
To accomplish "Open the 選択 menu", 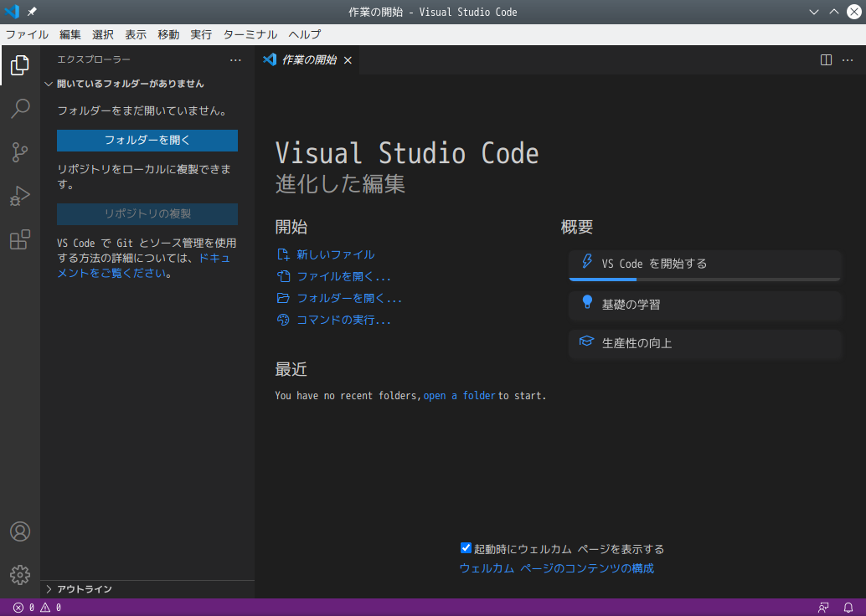I will pos(103,35).
